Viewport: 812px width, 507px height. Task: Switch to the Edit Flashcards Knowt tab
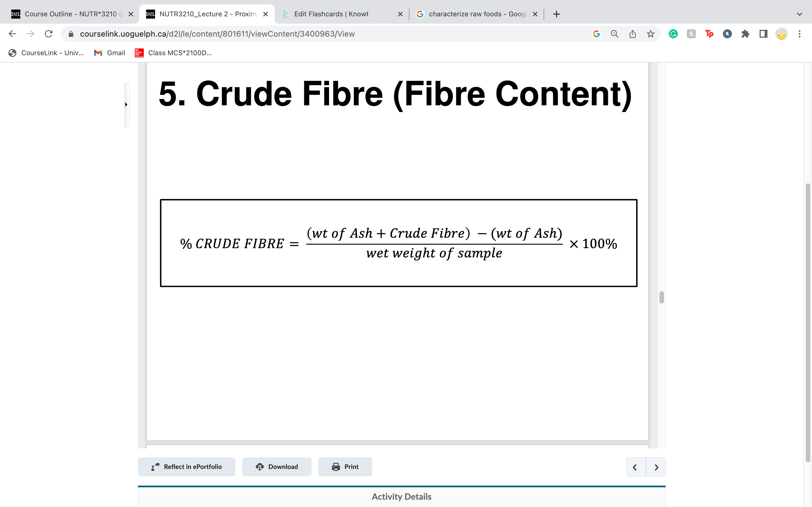332,14
